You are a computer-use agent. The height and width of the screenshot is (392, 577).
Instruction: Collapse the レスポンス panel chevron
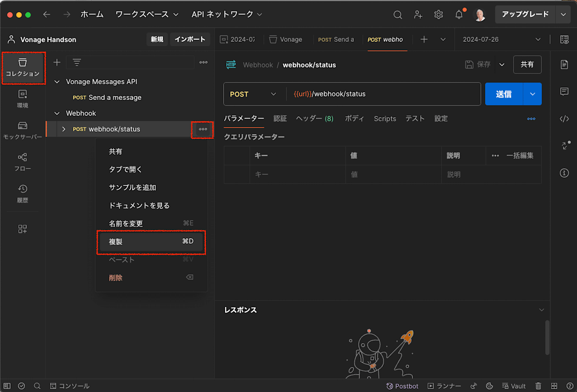click(542, 310)
